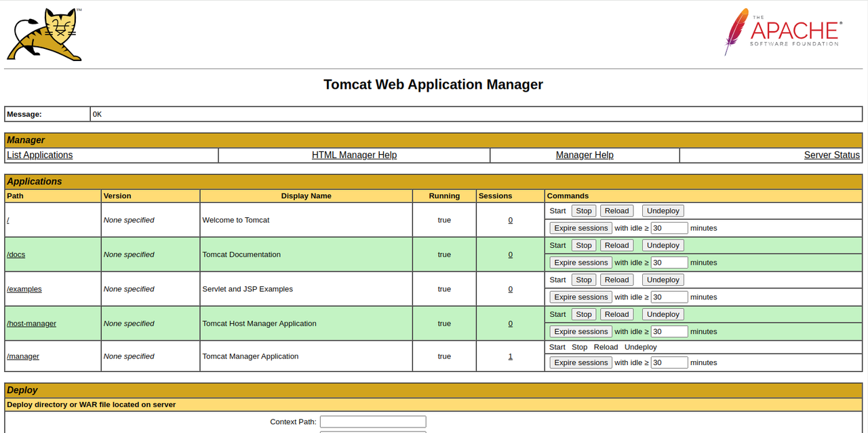Reload the Welcome to Tomcat application
The image size is (868, 433).
[617, 210]
